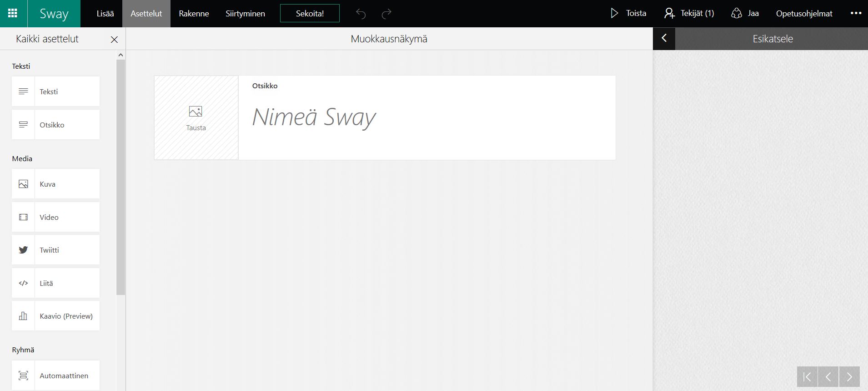The image size is (868, 391).
Task: Click the embed code icon
Action: tap(23, 283)
